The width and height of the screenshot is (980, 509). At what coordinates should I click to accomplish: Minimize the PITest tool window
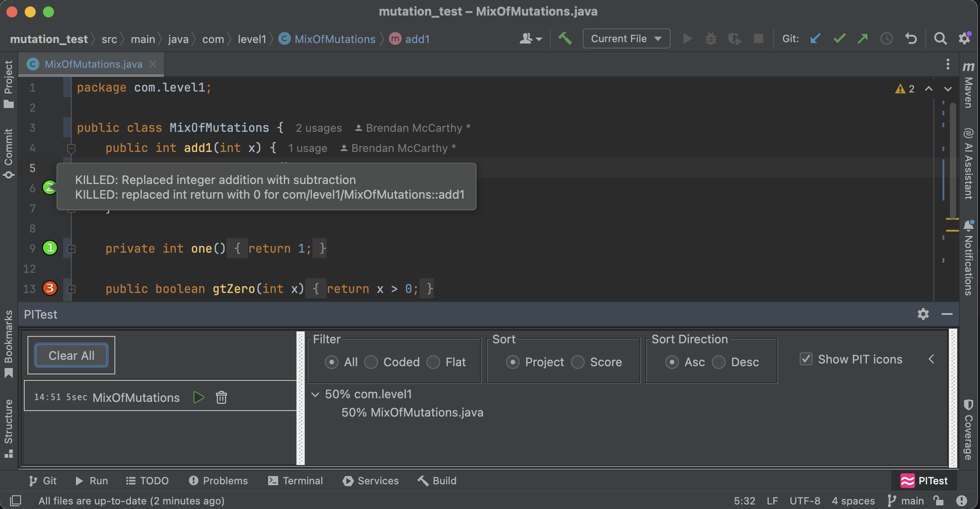coord(947,314)
